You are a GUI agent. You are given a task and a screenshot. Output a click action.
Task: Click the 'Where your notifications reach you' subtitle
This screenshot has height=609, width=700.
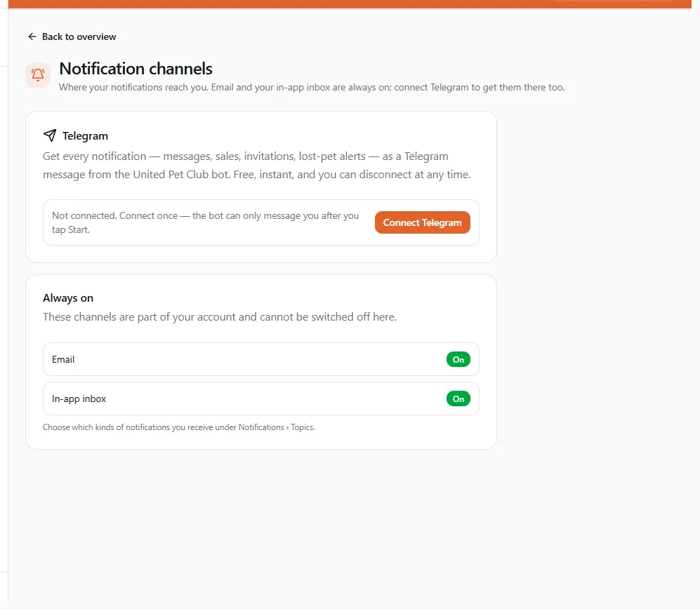point(312,88)
